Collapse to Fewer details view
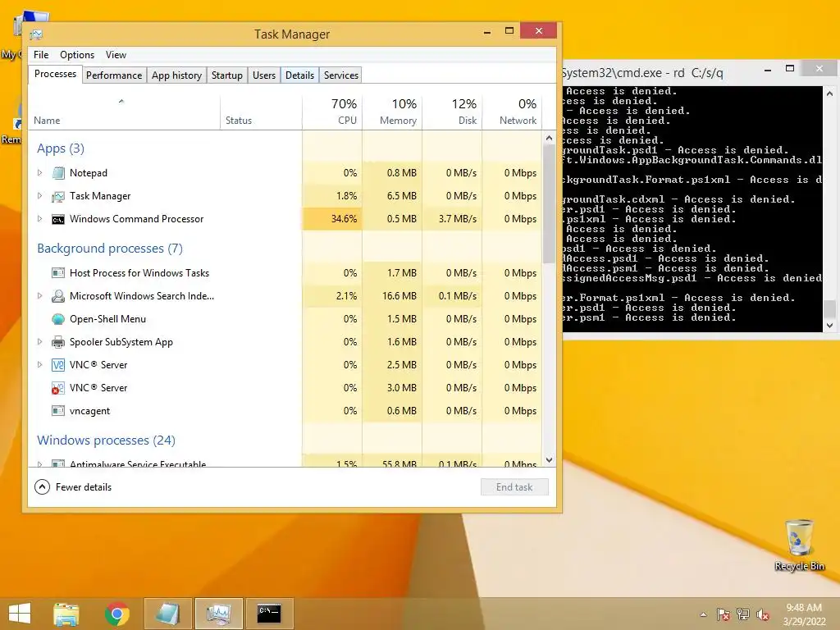This screenshot has width=840, height=630. (73, 487)
